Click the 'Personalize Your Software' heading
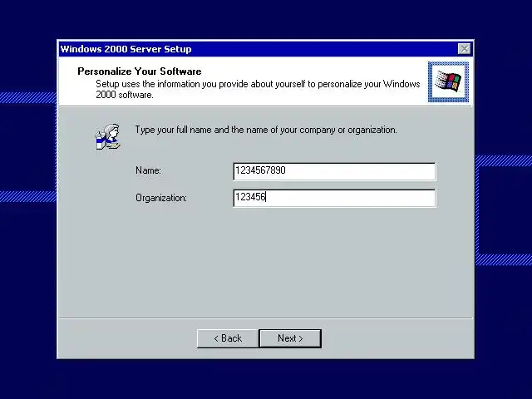This screenshot has width=532, height=399. [x=140, y=71]
